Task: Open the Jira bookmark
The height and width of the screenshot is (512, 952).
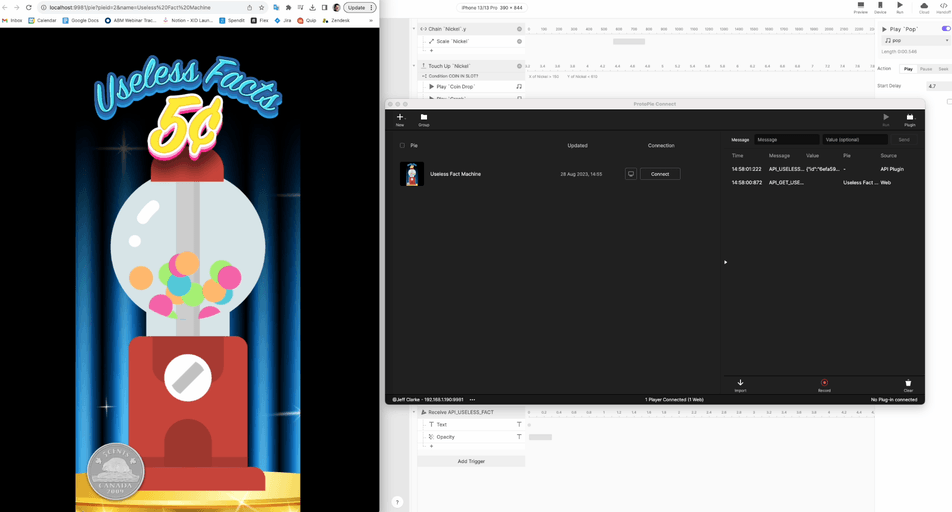Action: (x=283, y=20)
